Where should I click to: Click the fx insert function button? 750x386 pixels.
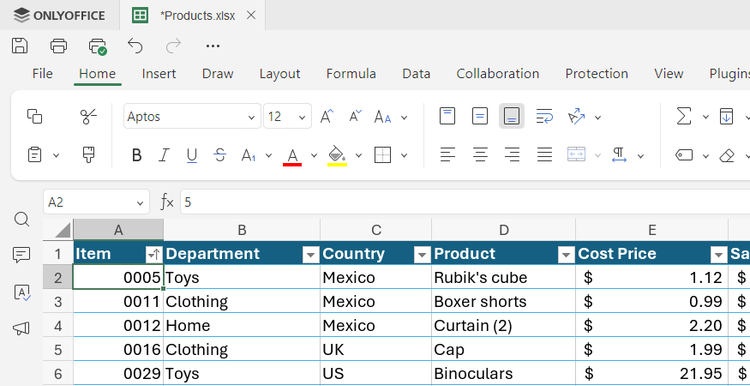166,203
